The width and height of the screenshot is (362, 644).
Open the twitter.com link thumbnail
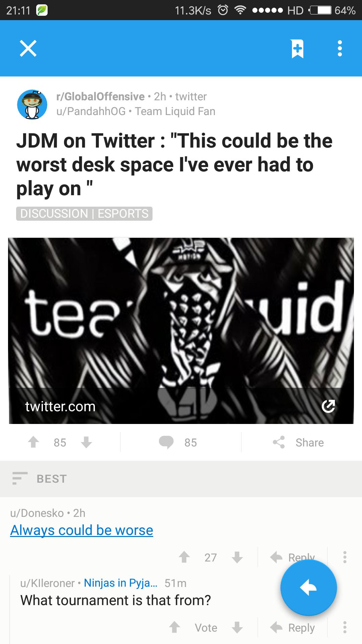click(x=181, y=331)
